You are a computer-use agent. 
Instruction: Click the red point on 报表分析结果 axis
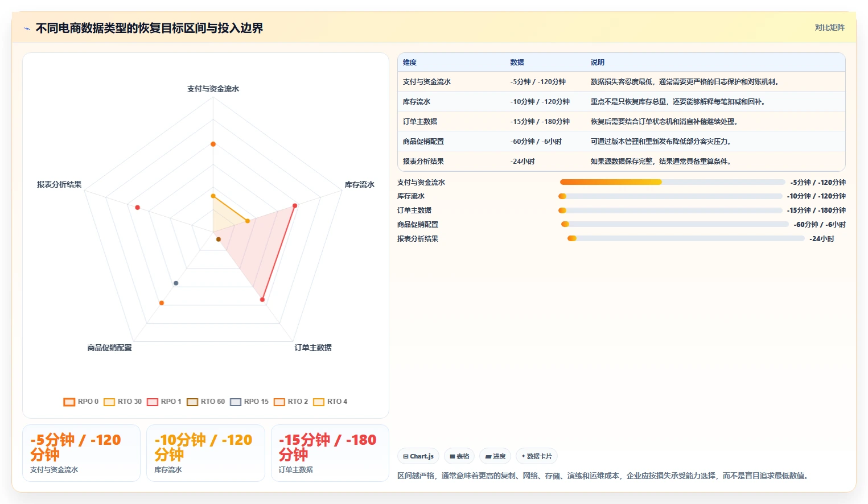pos(137,208)
